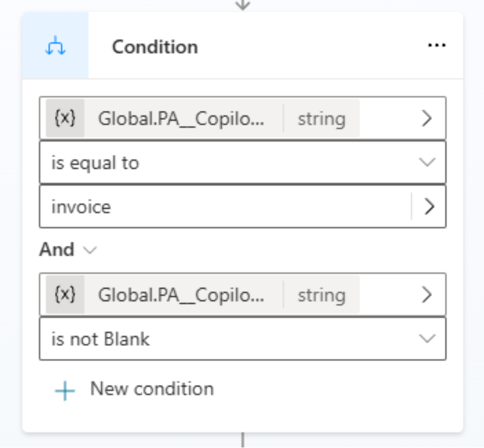Open variable picker arrow in first variable row
The width and height of the screenshot is (484, 448).
(x=427, y=118)
